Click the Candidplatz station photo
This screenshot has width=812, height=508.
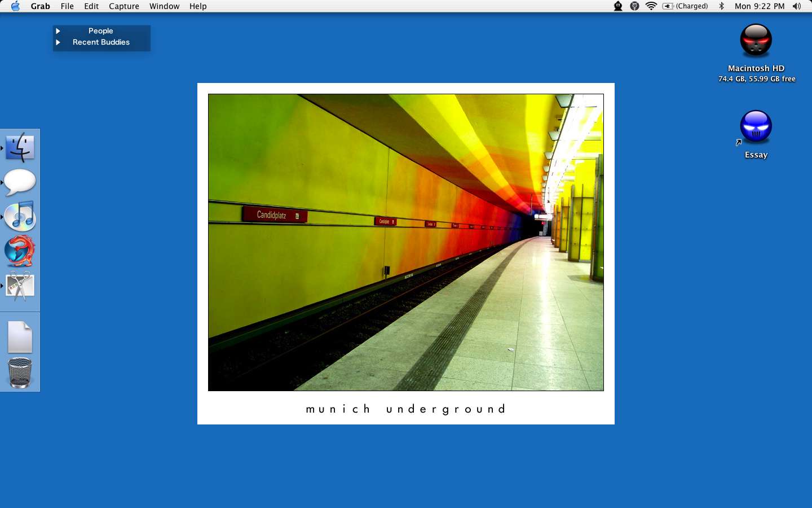(406, 242)
